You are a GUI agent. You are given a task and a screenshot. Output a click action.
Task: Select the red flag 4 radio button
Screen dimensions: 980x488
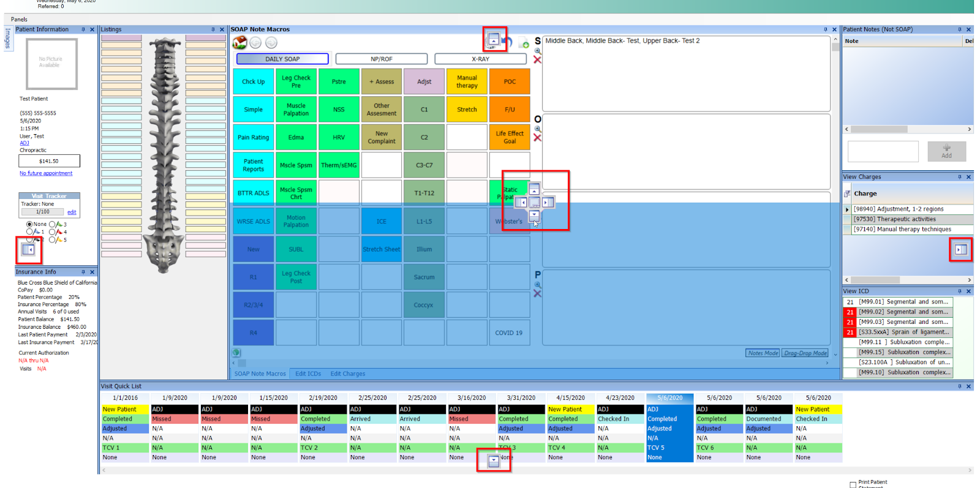(x=52, y=232)
